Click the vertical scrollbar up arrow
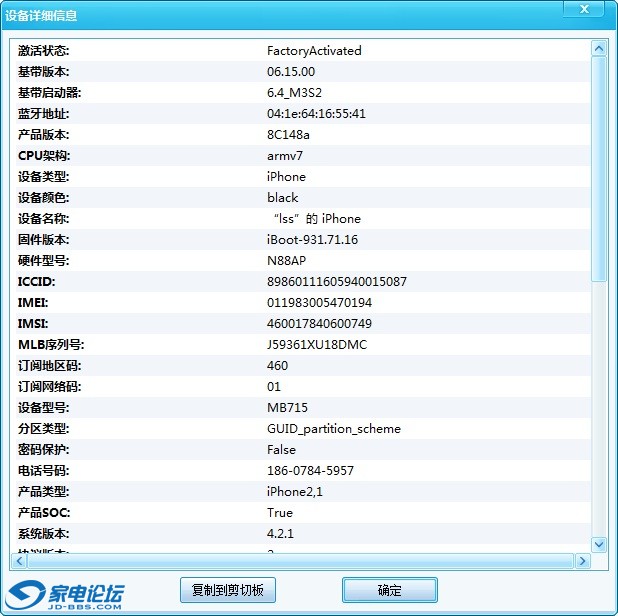The height and width of the screenshot is (616, 618). click(x=599, y=48)
